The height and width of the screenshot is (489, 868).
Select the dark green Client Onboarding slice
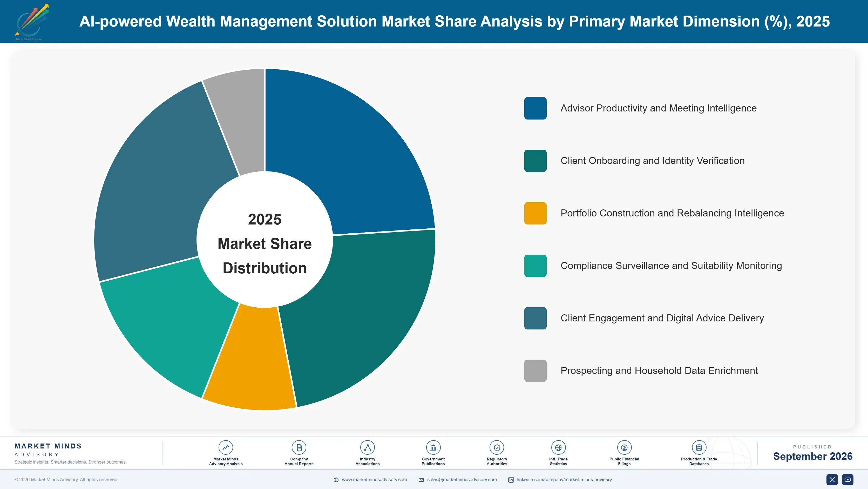357,314
